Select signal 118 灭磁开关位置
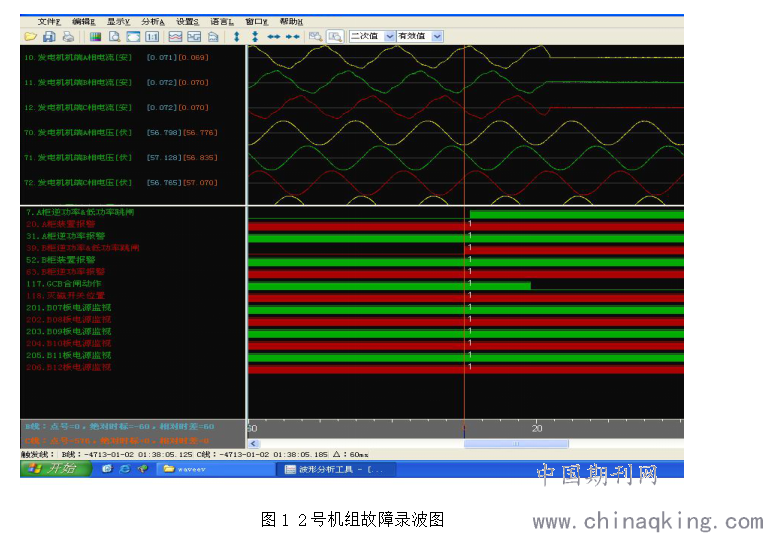The height and width of the screenshot is (533, 763). coord(65,295)
